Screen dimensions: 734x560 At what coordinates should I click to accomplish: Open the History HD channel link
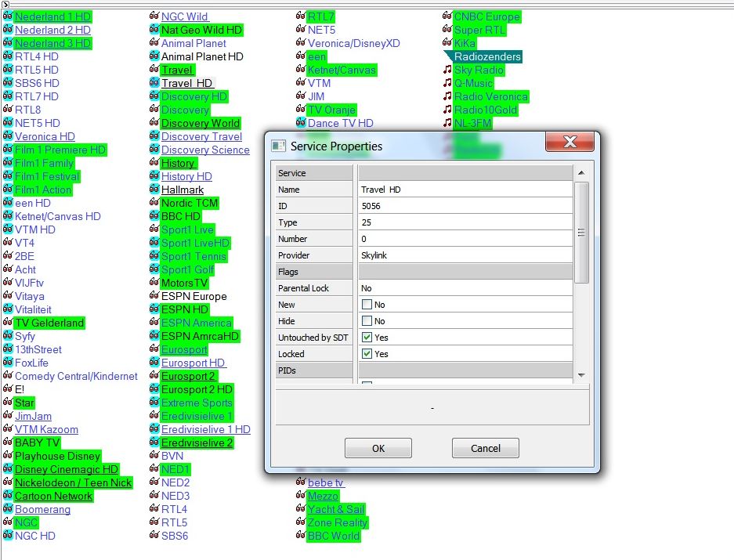pyautogui.click(x=186, y=176)
